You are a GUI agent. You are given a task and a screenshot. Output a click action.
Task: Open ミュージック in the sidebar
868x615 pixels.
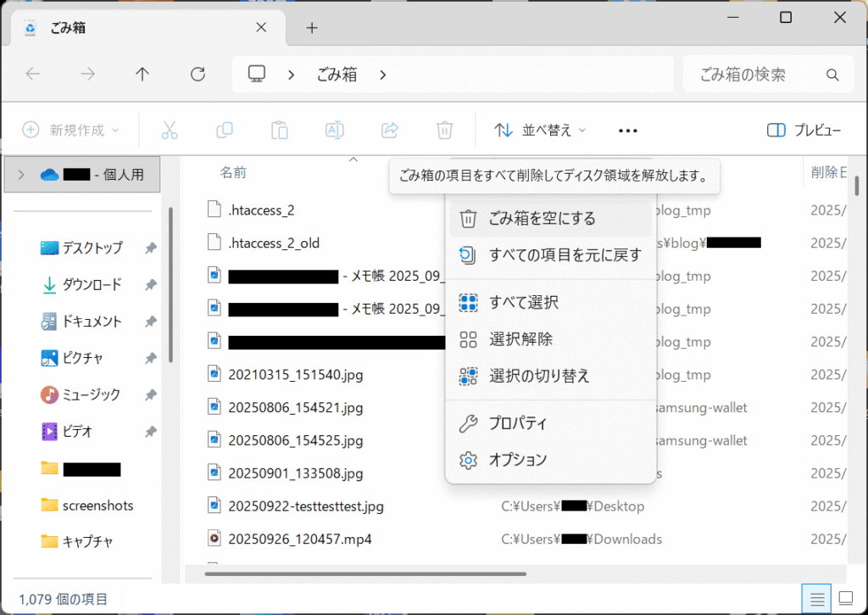coord(91,394)
